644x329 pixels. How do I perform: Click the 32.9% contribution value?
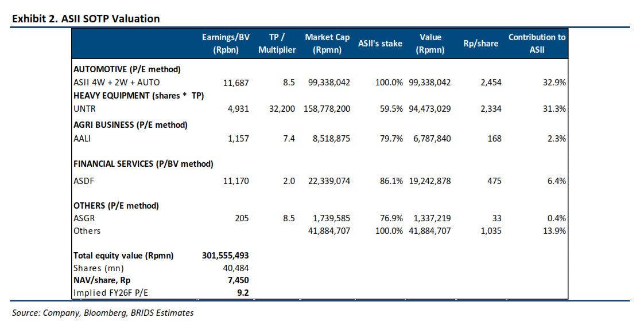tap(554, 83)
